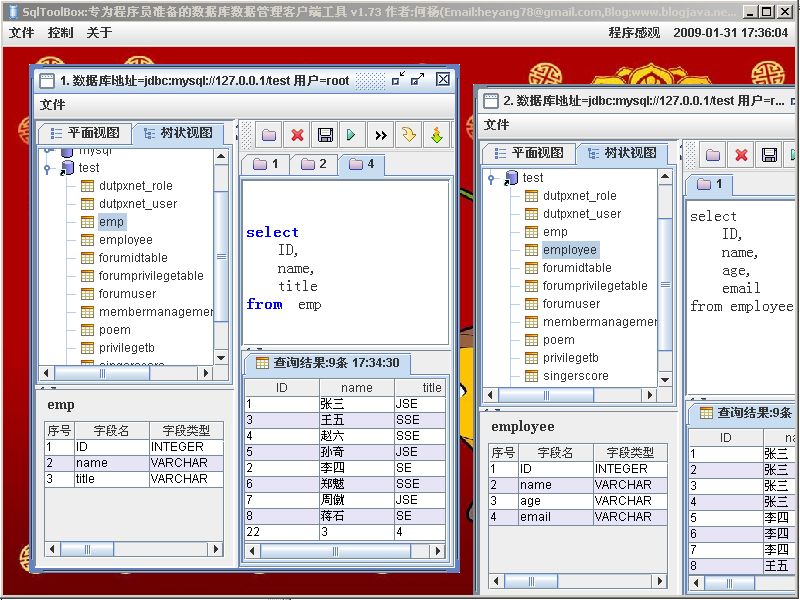Collapse the test database node in window 1
Screen dimensions: 800x600
click(x=47, y=168)
